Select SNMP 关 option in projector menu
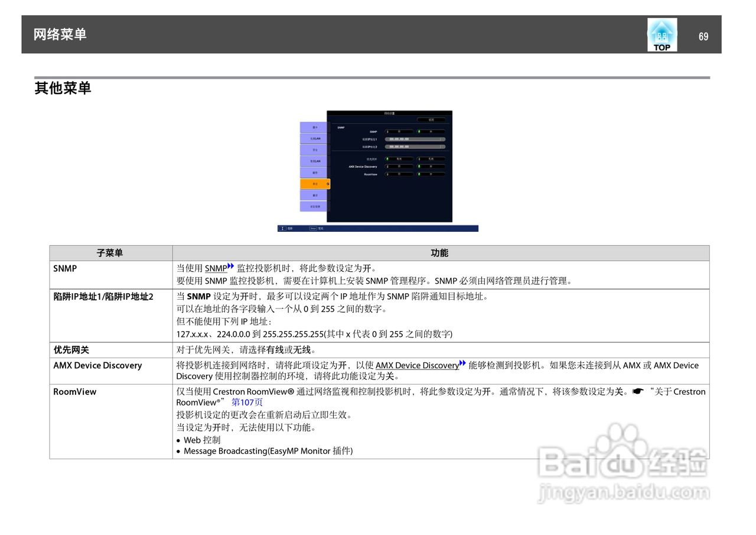 431,132
